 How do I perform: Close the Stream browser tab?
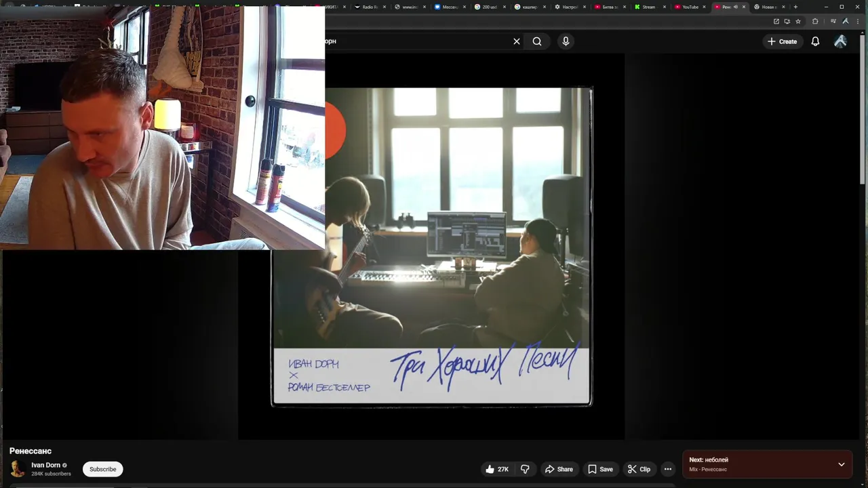[x=664, y=7]
